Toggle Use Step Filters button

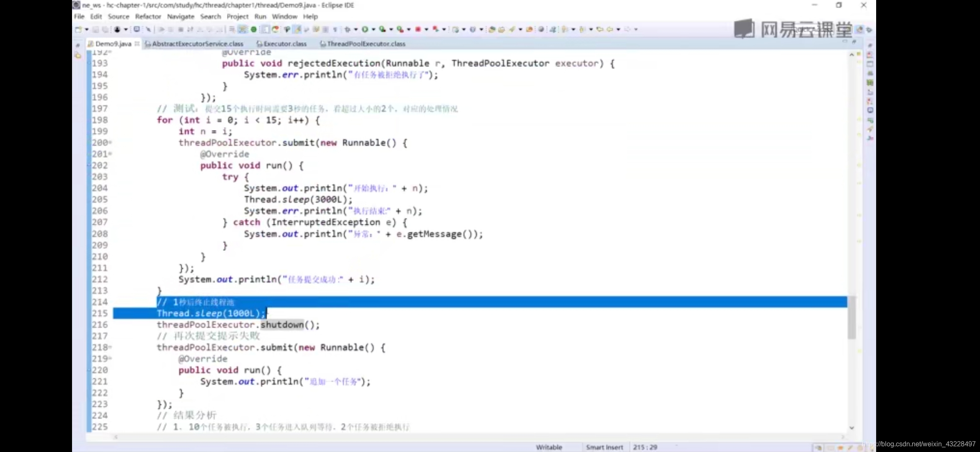(x=242, y=29)
